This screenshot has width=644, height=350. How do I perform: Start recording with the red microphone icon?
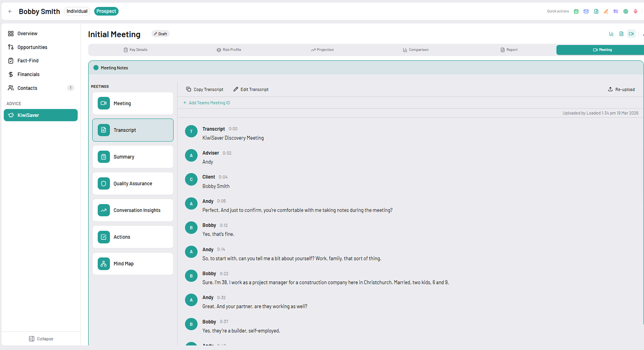635,12
